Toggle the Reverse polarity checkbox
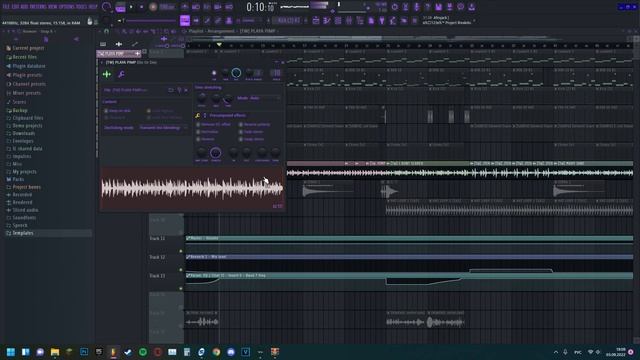The height and width of the screenshot is (360, 640). tap(241, 124)
